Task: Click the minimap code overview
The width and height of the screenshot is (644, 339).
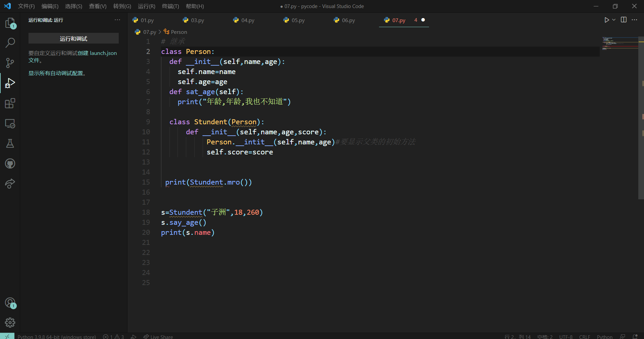Action: click(620, 44)
